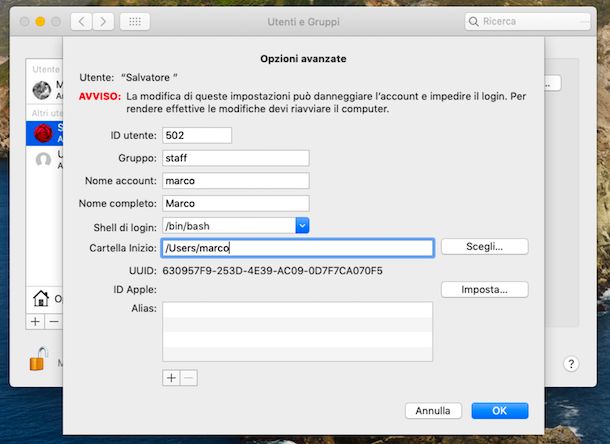
Task: Click the Opzioni avanzate title
Action: [303, 59]
